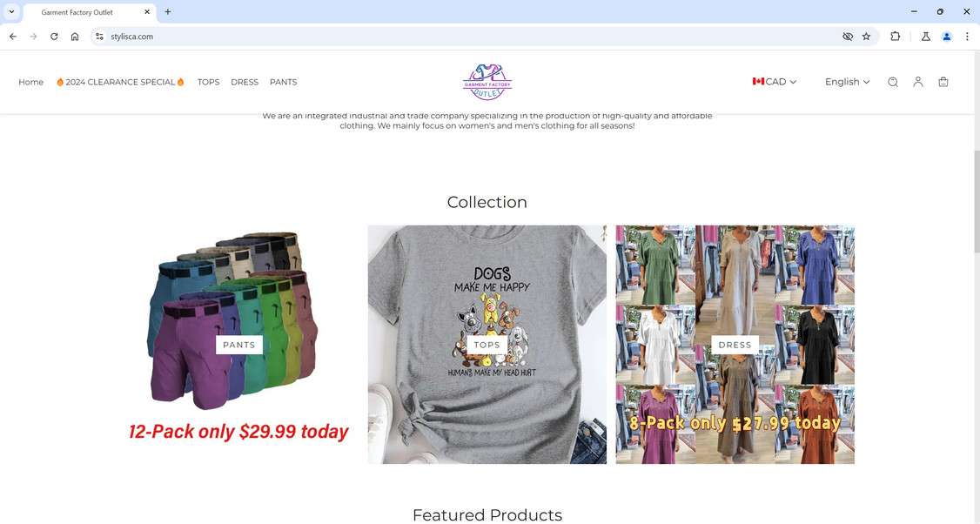980x524 pixels.
Task: Open the Chrome three-dot menu
Action: 967,37
